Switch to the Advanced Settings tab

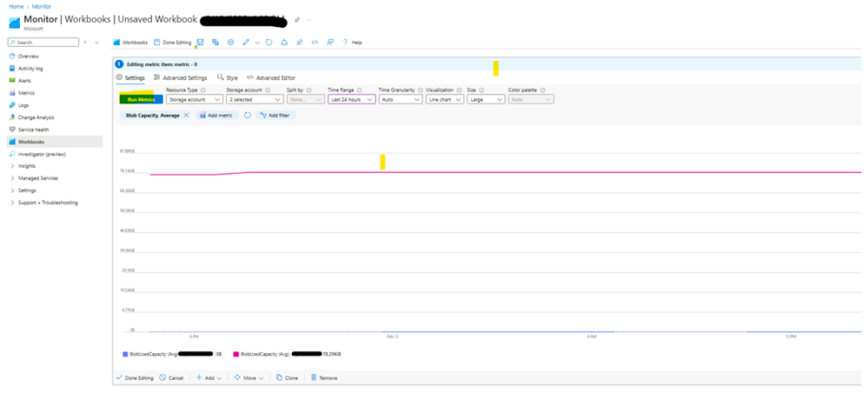[181, 78]
